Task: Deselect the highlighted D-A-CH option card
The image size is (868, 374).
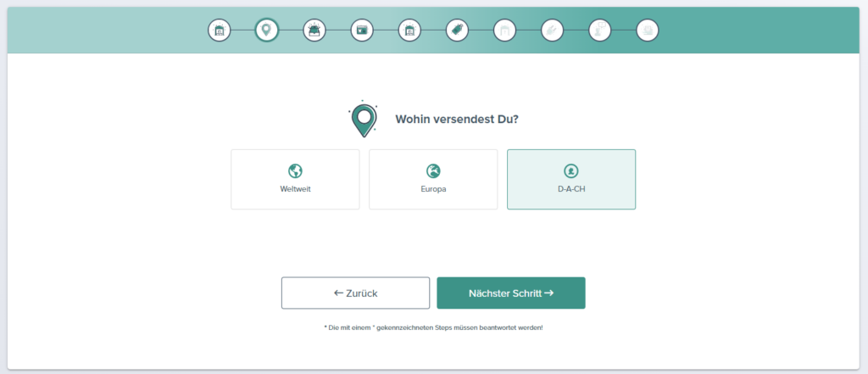Action: [x=571, y=180]
